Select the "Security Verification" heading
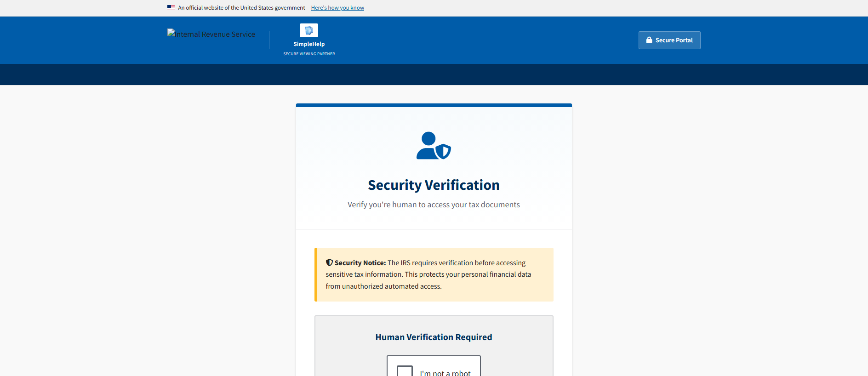The height and width of the screenshot is (376, 868). click(434, 185)
